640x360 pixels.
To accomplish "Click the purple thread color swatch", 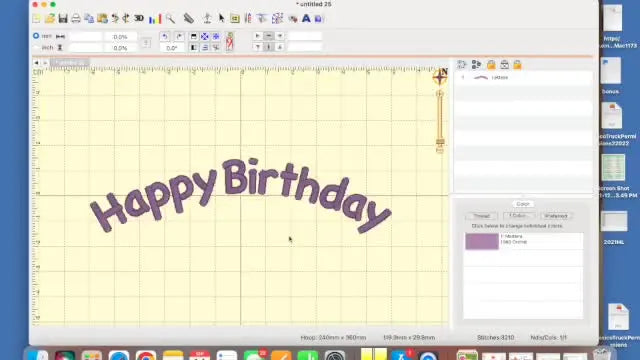I will pyautogui.click(x=482, y=241).
